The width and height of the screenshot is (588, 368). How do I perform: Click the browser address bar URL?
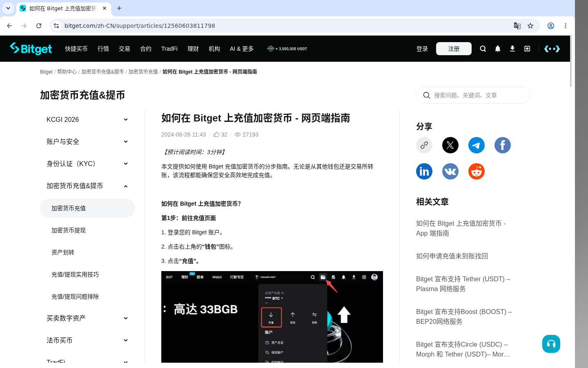click(140, 26)
